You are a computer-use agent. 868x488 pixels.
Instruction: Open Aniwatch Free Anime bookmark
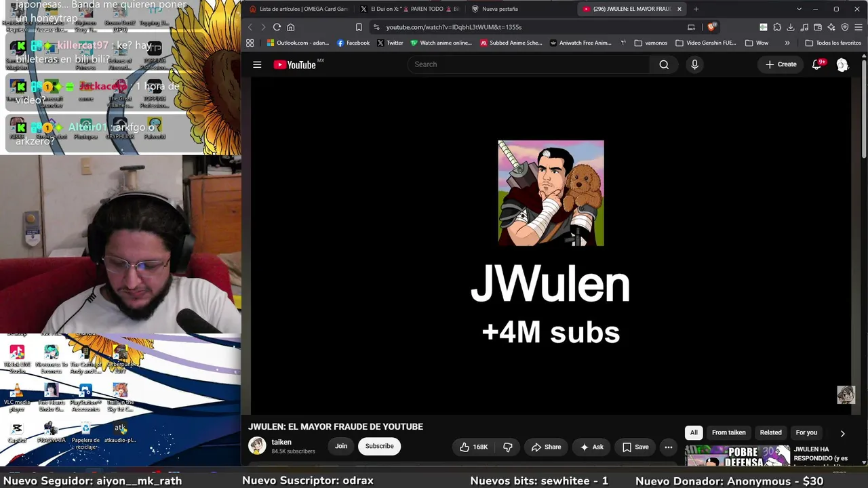click(x=581, y=43)
